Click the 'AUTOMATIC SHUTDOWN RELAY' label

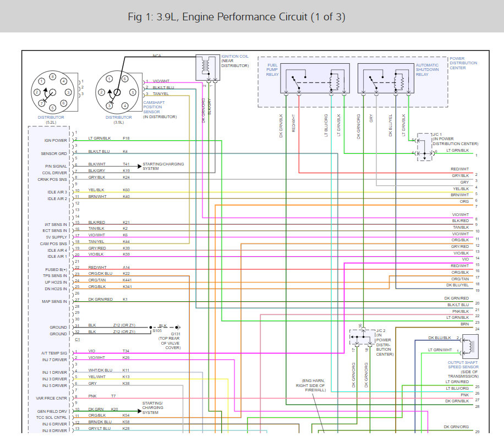click(x=427, y=70)
